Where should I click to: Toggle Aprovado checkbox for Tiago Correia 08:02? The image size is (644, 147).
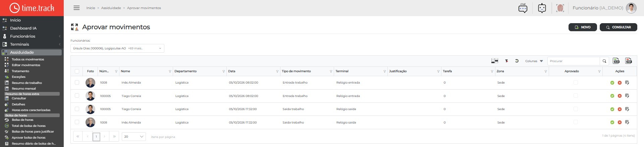pos(576,96)
